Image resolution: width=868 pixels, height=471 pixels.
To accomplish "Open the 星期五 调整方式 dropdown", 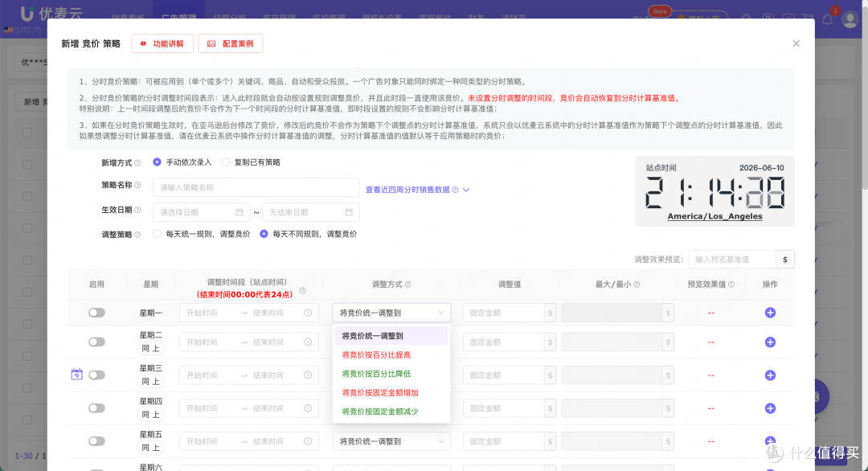I will (x=391, y=442).
